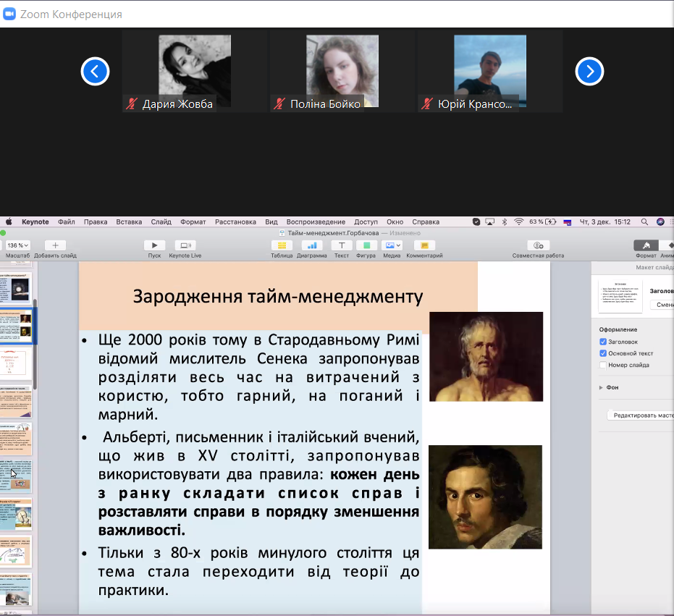Insert a text box with Текст icon
674x616 pixels.
click(342, 245)
